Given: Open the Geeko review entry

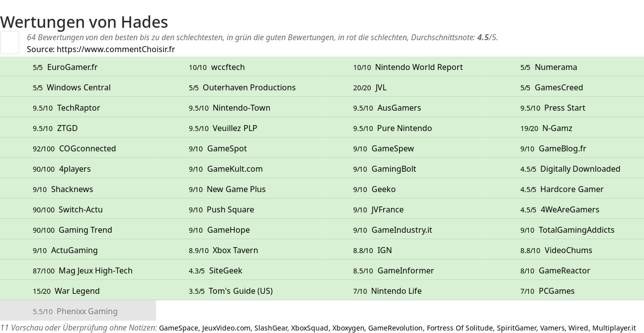Looking at the screenshot, I should [375, 189].
